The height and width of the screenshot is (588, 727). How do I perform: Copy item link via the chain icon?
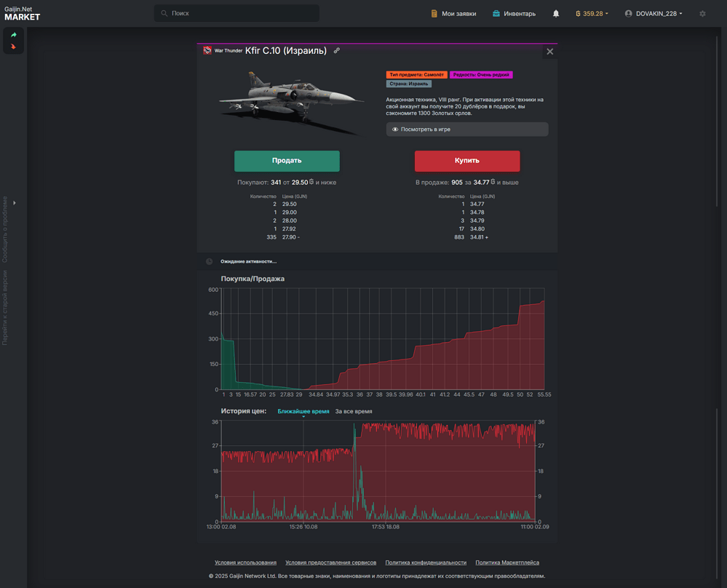(337, 50)
